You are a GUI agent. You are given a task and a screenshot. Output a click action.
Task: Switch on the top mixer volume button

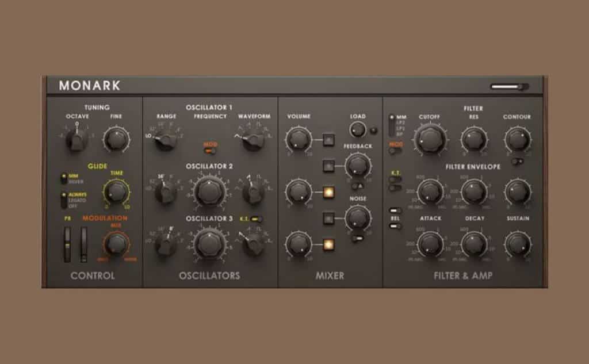click(x=328, y=140)
